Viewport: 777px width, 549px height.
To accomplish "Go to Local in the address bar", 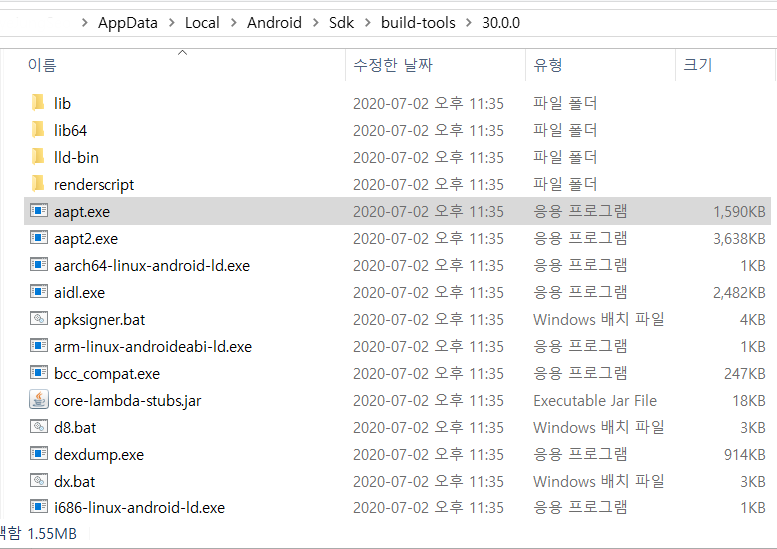I will 202,23.
